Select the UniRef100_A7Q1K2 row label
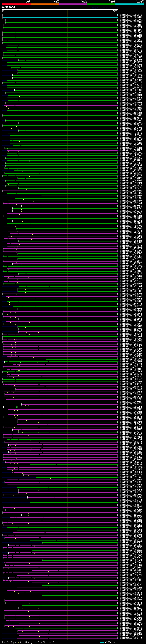This screenshot has height=644, width=146. (131, 271)
